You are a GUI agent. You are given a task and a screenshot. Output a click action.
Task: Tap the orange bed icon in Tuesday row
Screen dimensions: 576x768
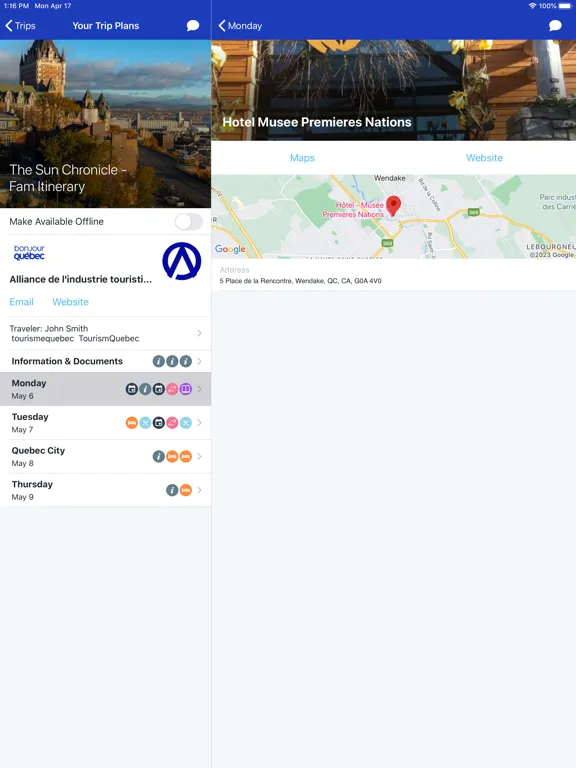coord(132,423)
